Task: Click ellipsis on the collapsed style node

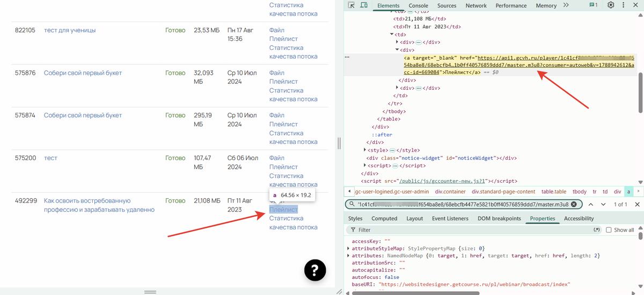Action: (x=392, y=150)
